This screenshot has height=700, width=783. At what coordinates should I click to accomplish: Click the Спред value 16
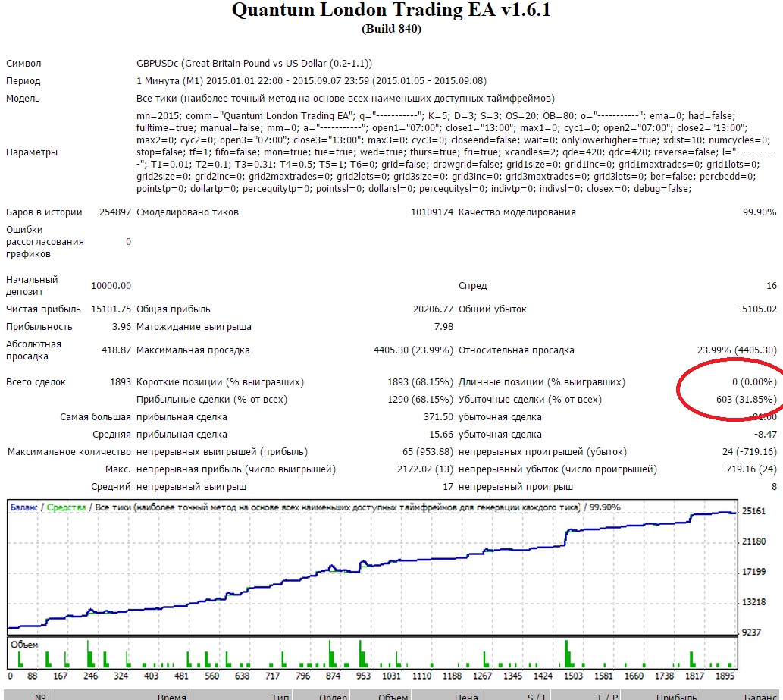(x=772, y=286)
